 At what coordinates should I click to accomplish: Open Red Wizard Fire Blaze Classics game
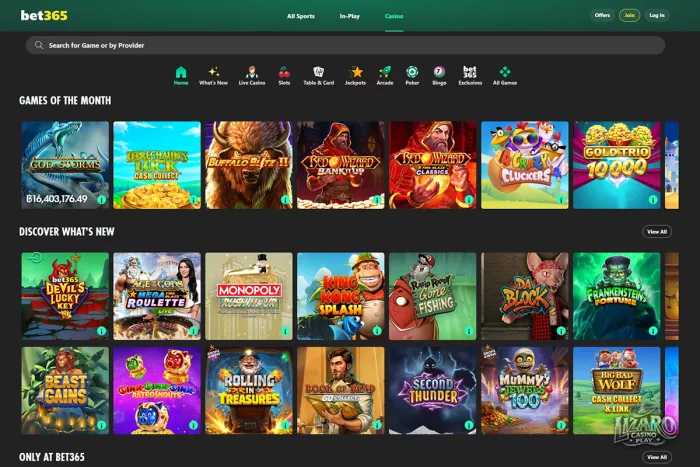tap(433, 165)
